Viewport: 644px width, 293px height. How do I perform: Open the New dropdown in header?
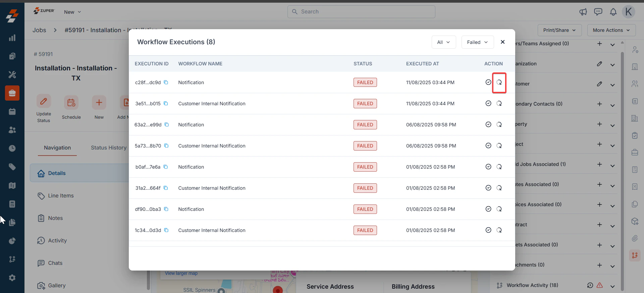pyautogui.click(x=72, y=12)
